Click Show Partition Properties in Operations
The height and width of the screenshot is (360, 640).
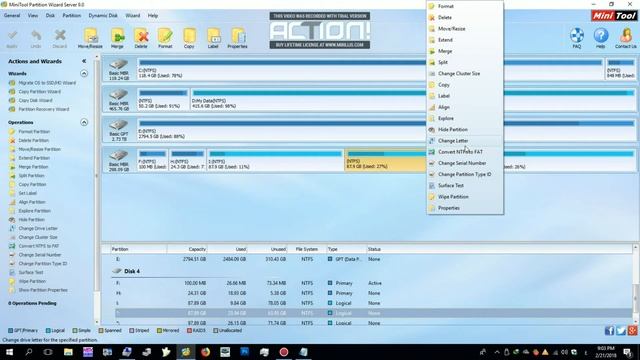coord(43,290)
